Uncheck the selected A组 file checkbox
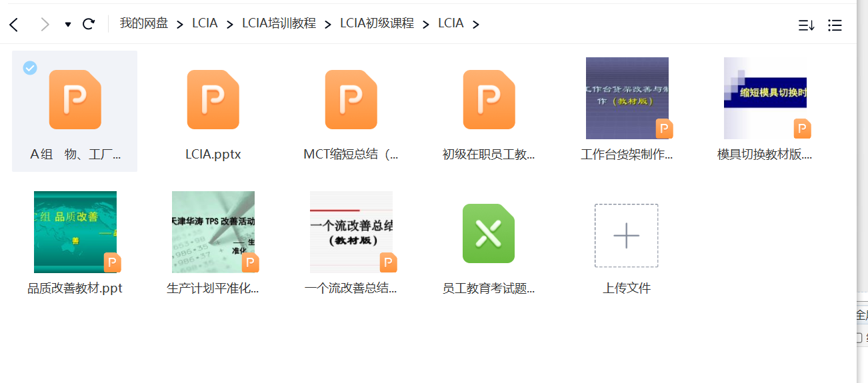The width and height of the screenshot is (868, 383). [x=30, y=68]
